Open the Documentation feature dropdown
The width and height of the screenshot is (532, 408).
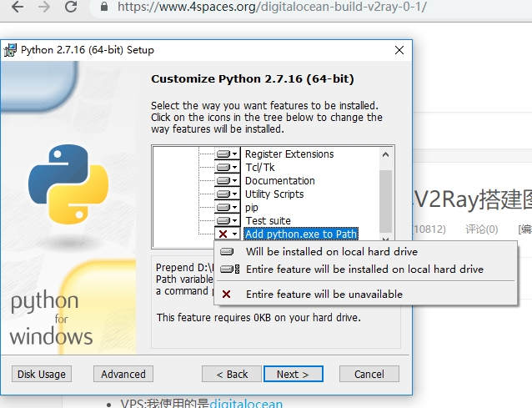[228, 180]
